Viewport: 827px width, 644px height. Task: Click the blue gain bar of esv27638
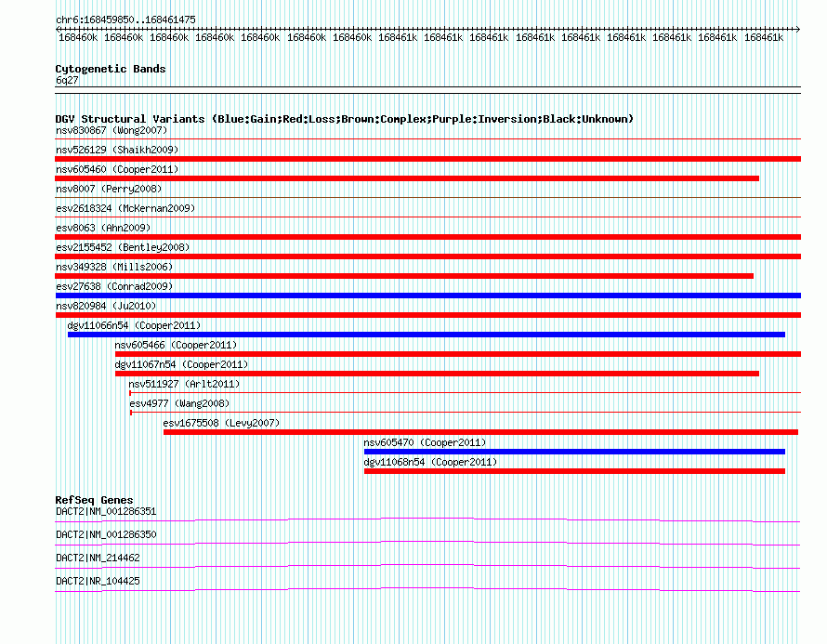pos(427,296)
